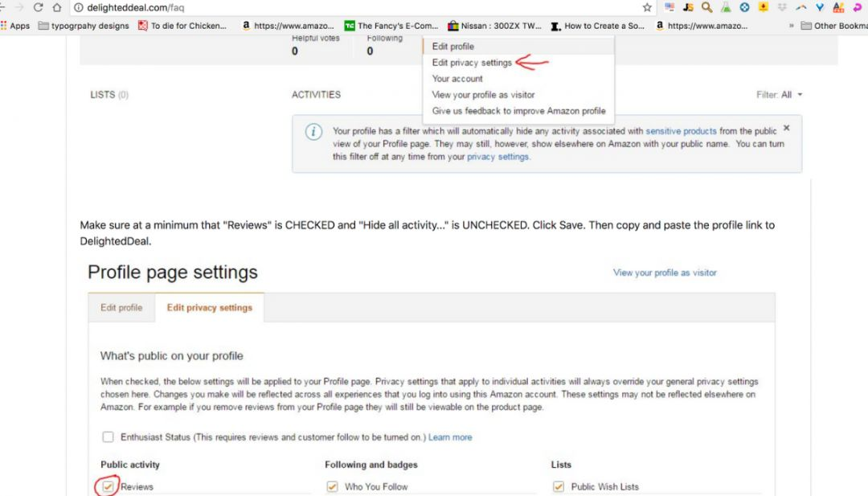The height and width of the screenshot is (496, 868).
Task: Open the green flask extension
Action: [726, 7]
